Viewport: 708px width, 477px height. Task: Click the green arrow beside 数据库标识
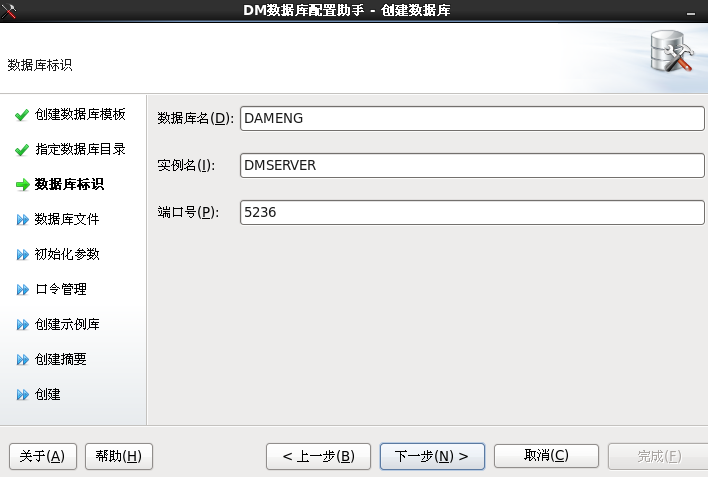click(23, 184)
